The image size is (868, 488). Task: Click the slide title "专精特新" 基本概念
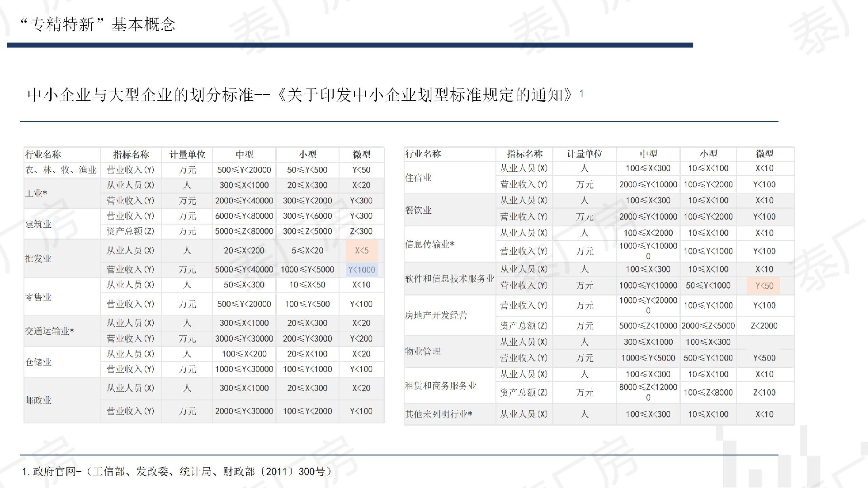click(x=98, y=24)
